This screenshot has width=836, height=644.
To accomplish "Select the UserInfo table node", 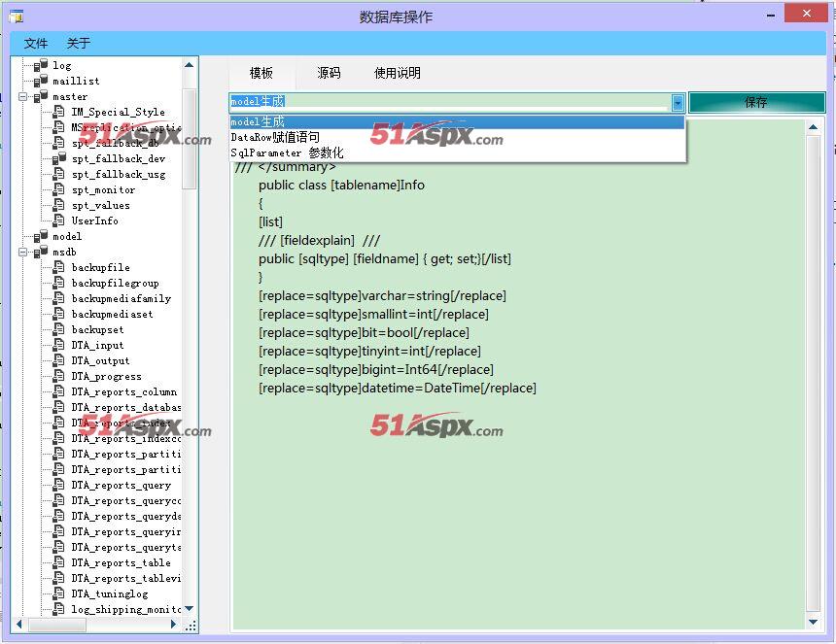I will 95,220.
